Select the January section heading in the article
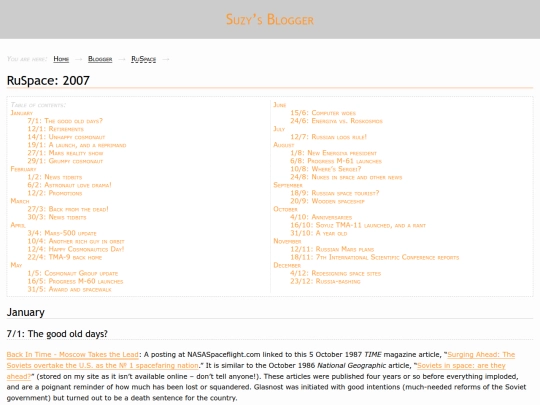The image size is (540, 405). (25, 312)
